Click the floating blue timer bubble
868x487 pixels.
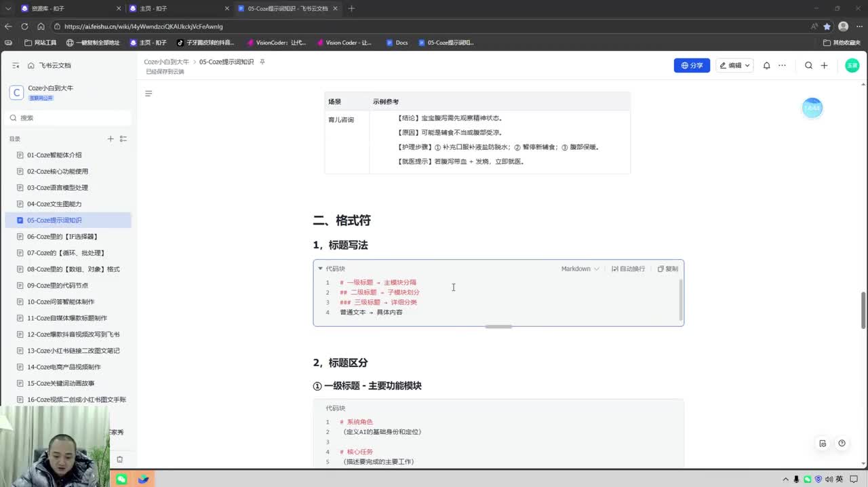point(812,108)
